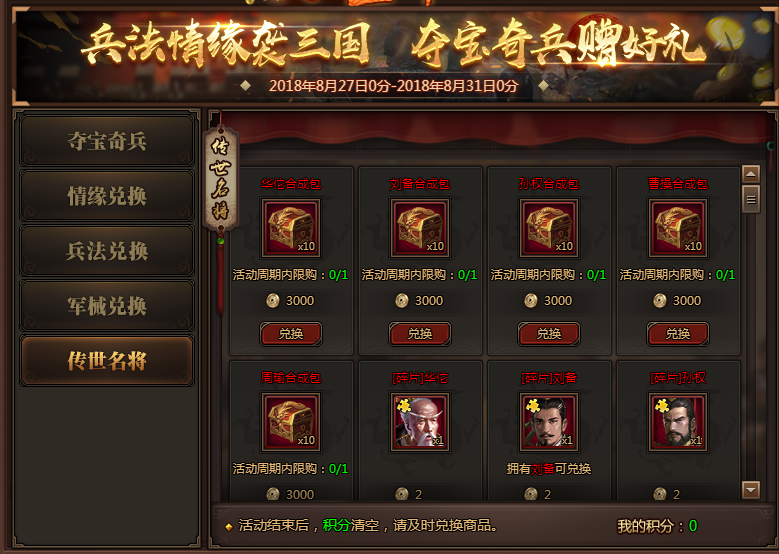Redeem the 华佗合成包 with 兑换 button
This screenshot has height=554, width=779.
291,333
